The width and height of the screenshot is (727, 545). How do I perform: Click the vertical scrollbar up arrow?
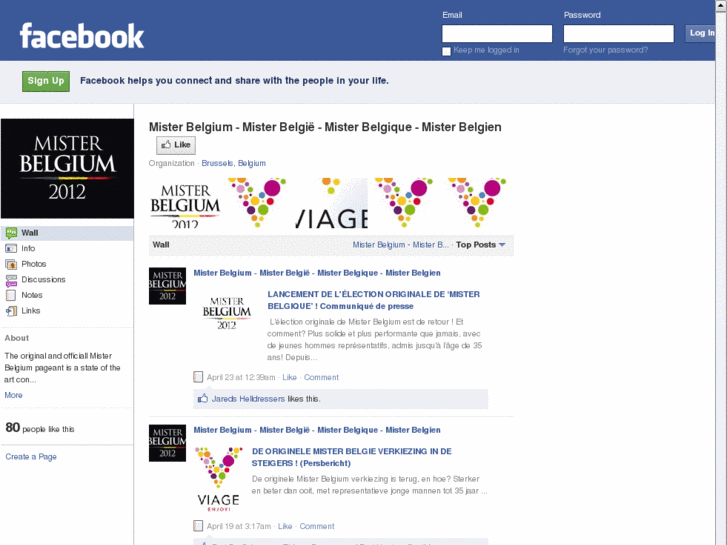[x=721, y=5]
